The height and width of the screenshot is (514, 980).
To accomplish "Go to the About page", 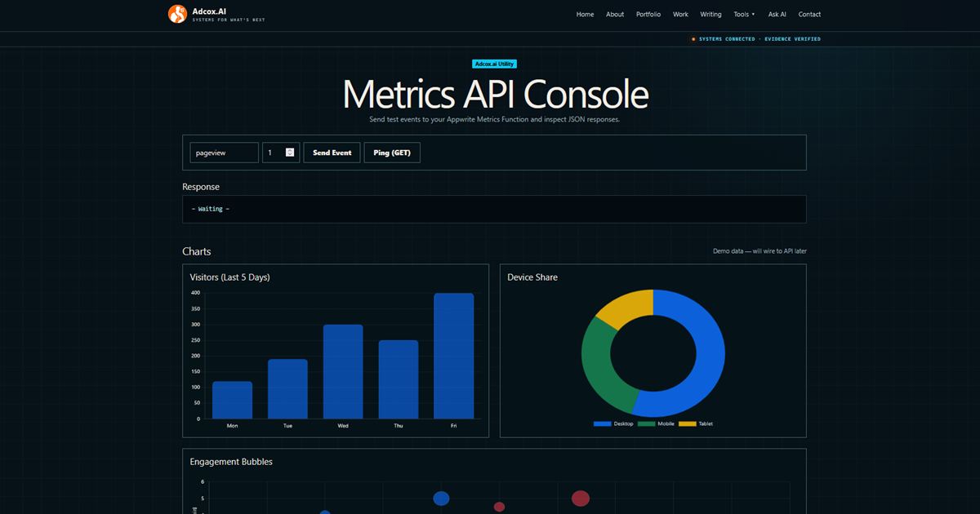I will pos(615,14).
